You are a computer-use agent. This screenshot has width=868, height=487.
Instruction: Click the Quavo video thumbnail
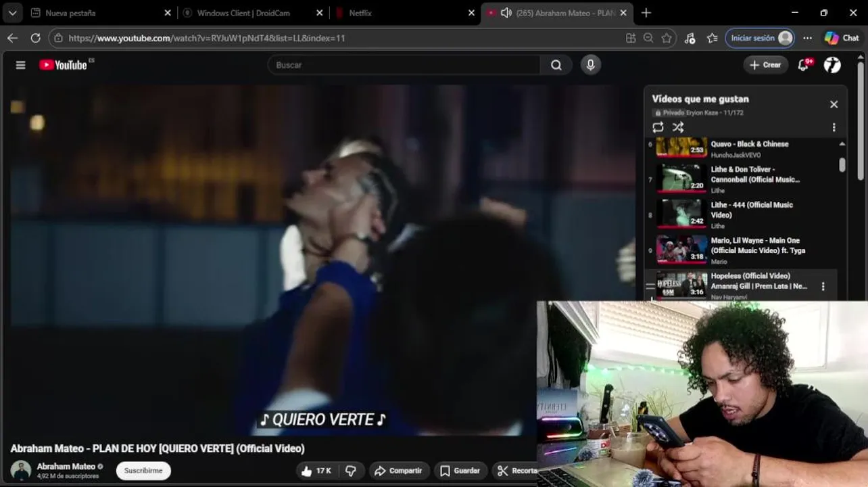[x=681, y=147]
